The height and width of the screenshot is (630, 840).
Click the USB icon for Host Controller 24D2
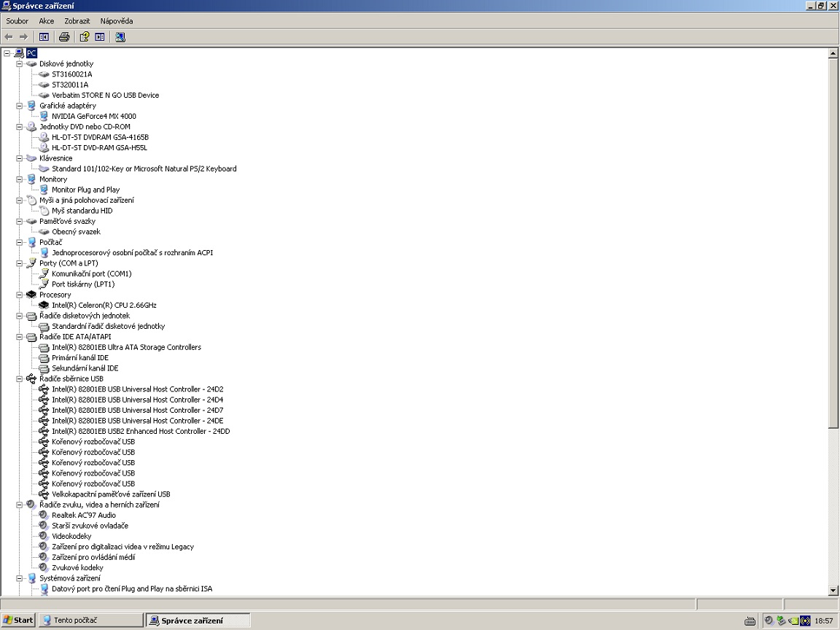pyautogui.click(x=44, y=389)
